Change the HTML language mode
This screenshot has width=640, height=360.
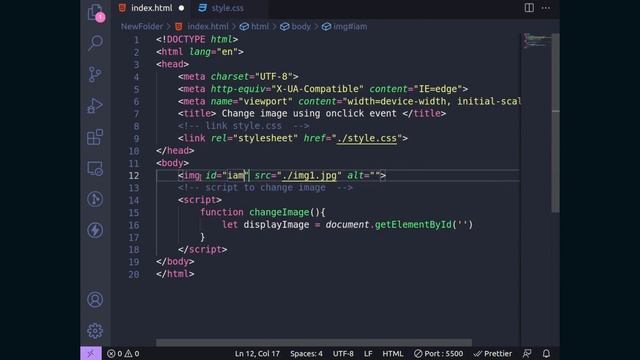click(393, 353)
